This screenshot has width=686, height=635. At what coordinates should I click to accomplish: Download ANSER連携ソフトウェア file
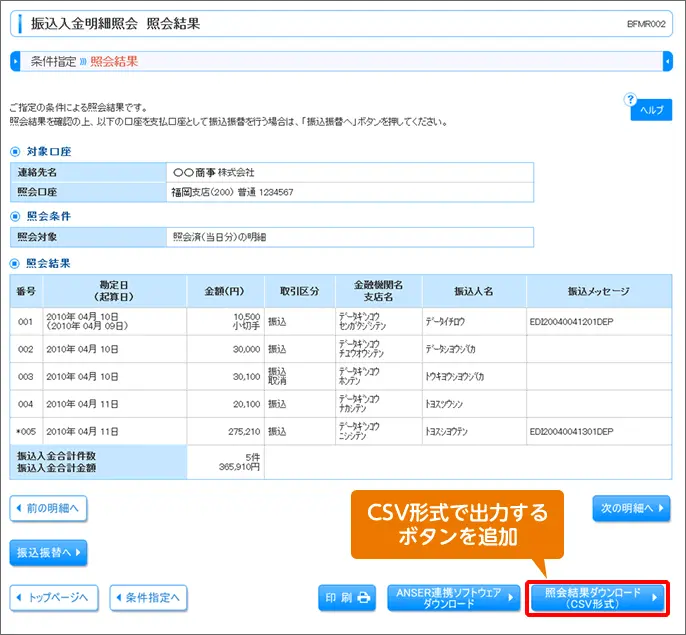[x=454, y=598]
